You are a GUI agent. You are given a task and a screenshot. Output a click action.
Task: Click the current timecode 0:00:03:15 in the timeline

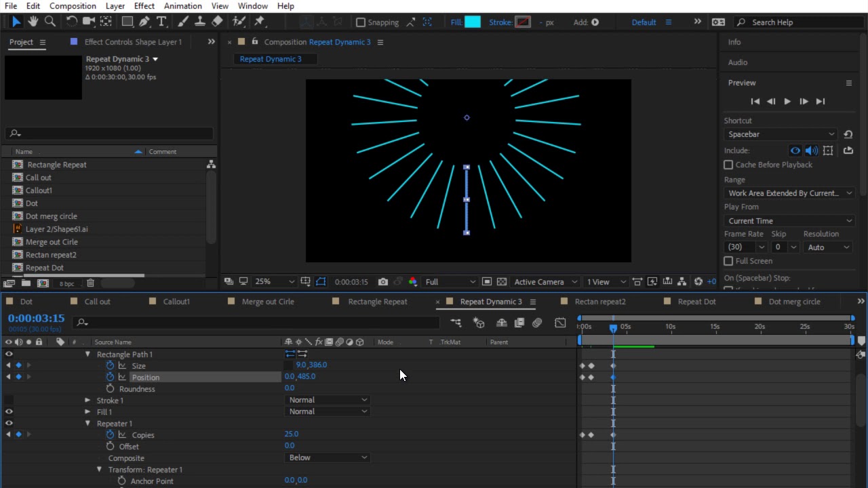[x=36, y=318]
